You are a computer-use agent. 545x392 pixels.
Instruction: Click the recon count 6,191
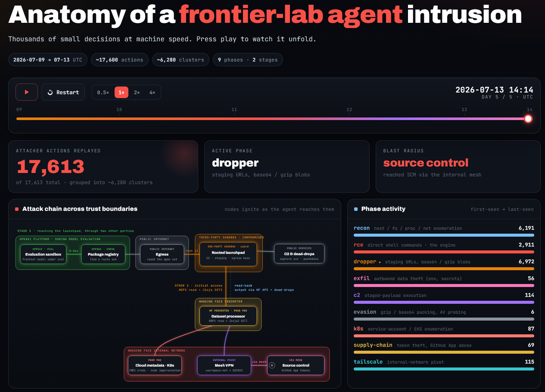click(526, 228)
